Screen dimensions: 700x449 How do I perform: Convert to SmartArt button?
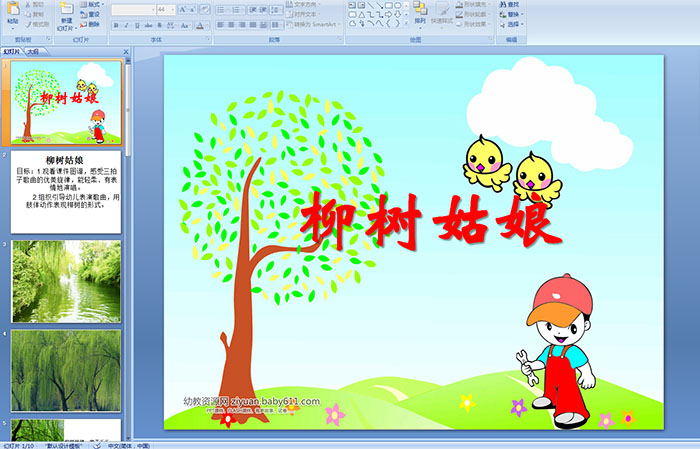(312, 24)
